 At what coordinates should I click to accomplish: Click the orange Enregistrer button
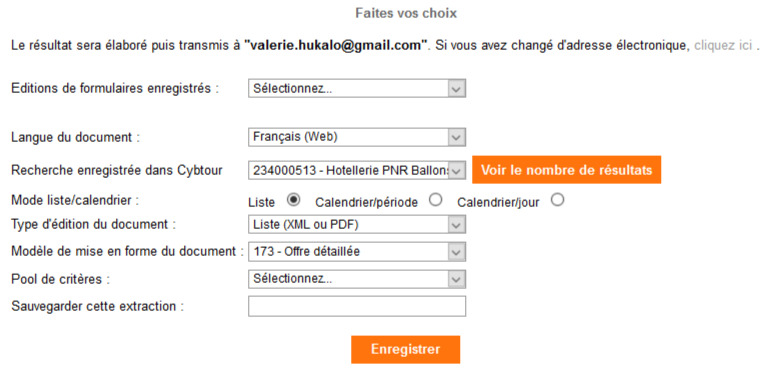click(406, 350)
